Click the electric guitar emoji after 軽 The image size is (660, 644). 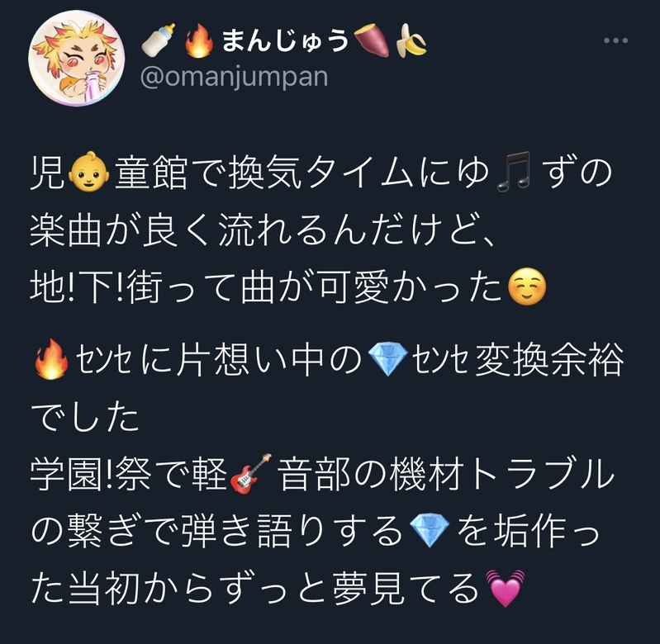point(250,473)
